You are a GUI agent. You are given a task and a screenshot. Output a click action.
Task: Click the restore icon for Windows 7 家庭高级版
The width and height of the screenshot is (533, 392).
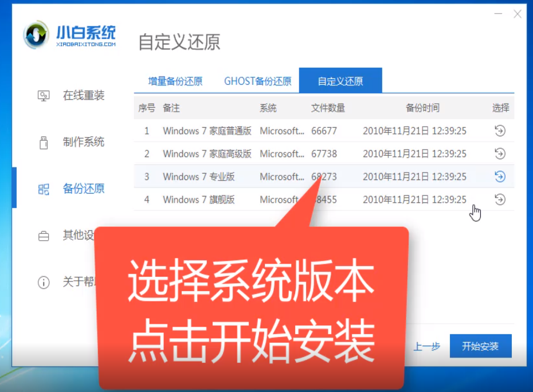click(x=500, y=154)
